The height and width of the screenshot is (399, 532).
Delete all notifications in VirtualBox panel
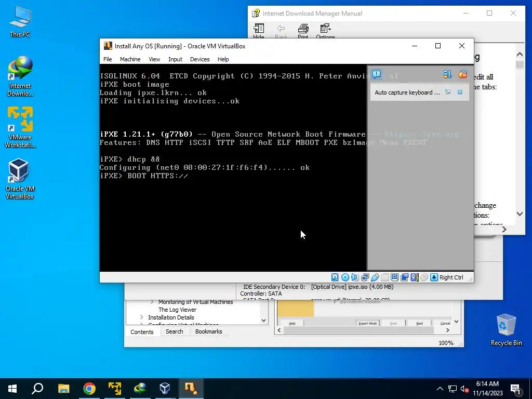click(x=462, y=74)
